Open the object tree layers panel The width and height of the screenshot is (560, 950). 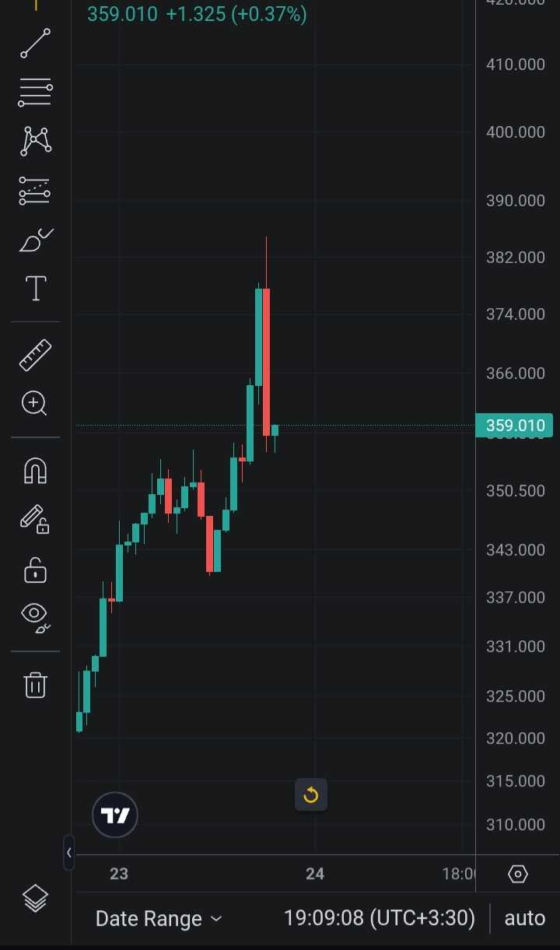pos(35,899)
